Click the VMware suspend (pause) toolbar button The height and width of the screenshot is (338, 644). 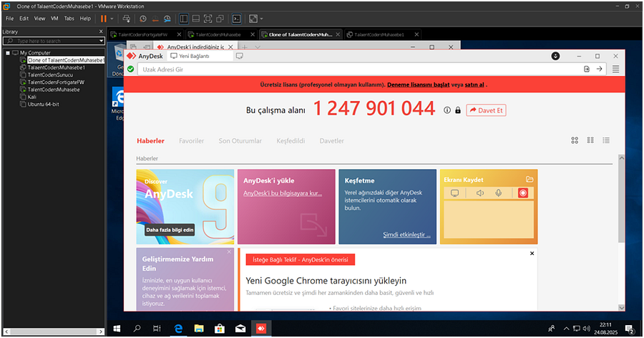[103, 19]
